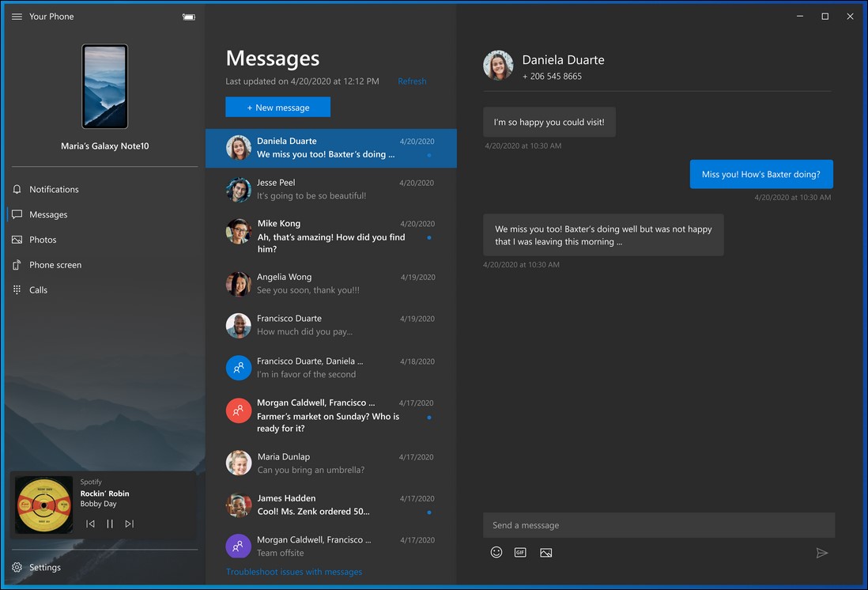The width and height of the screenshot is (868, 590).
Task: Start a new message
Action: coord(278,107)
